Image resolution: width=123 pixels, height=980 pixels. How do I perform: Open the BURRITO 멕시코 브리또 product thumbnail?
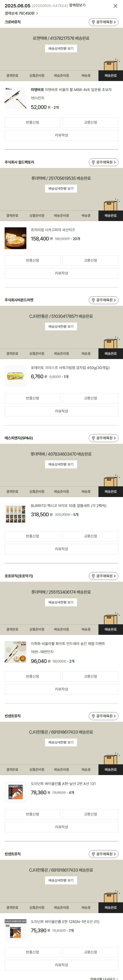(x=16, y=514)
